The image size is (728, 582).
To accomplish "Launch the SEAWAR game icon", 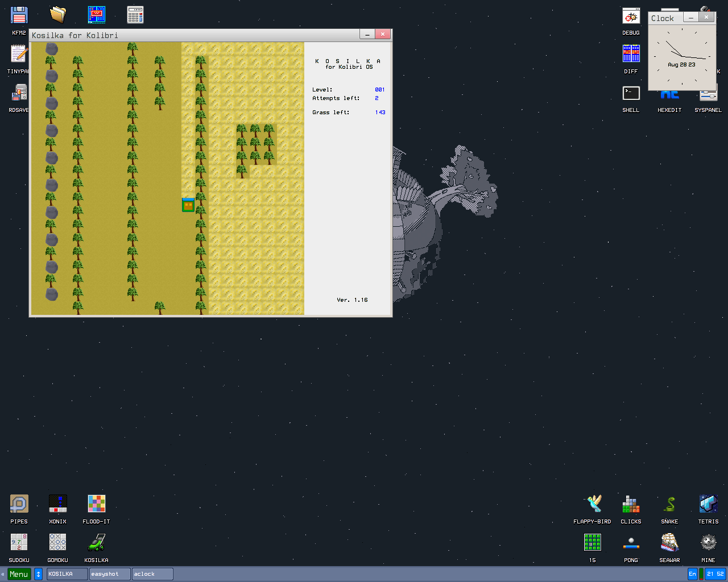I will click(669, 543).
